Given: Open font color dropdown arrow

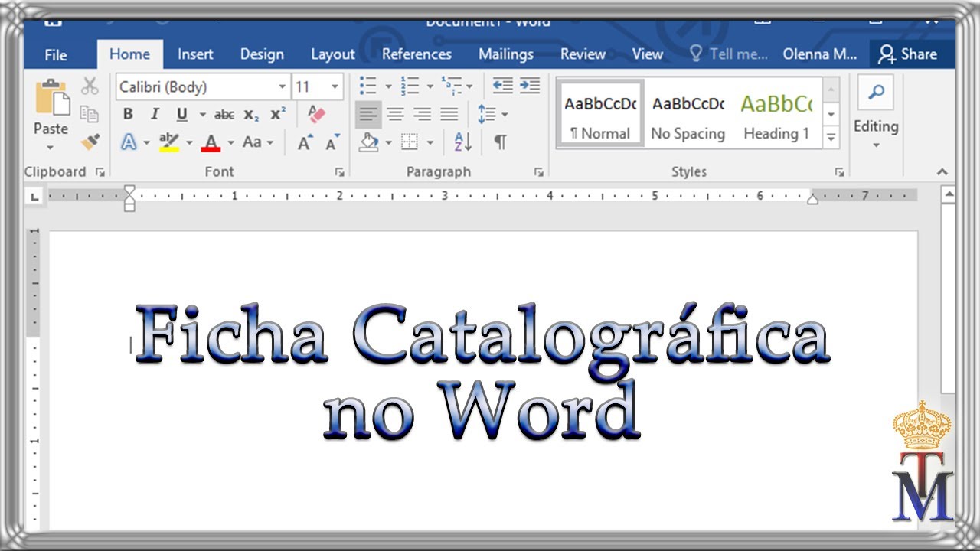Looking at the screenshot, I should click(x=231, y=143).
